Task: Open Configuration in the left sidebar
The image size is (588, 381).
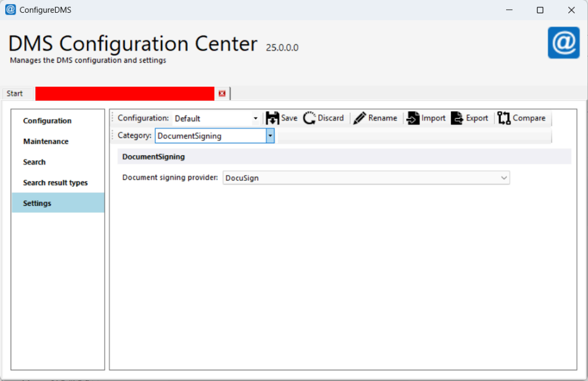Action: [47, 121]
